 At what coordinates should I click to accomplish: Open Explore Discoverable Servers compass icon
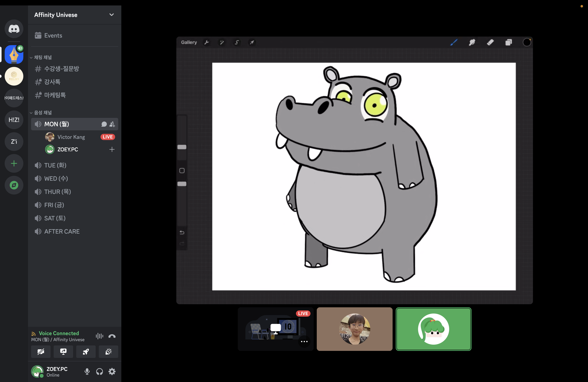(14, 185)
